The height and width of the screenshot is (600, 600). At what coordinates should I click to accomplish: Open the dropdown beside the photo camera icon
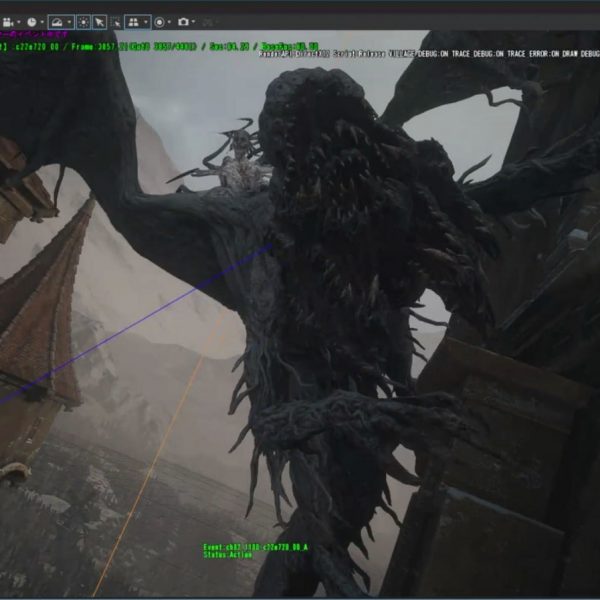[194, 22]
